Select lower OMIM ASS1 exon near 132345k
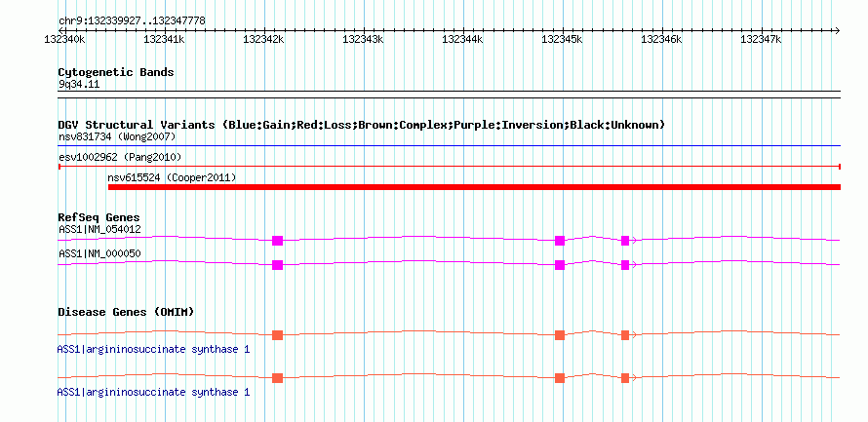 coord(560,378)
